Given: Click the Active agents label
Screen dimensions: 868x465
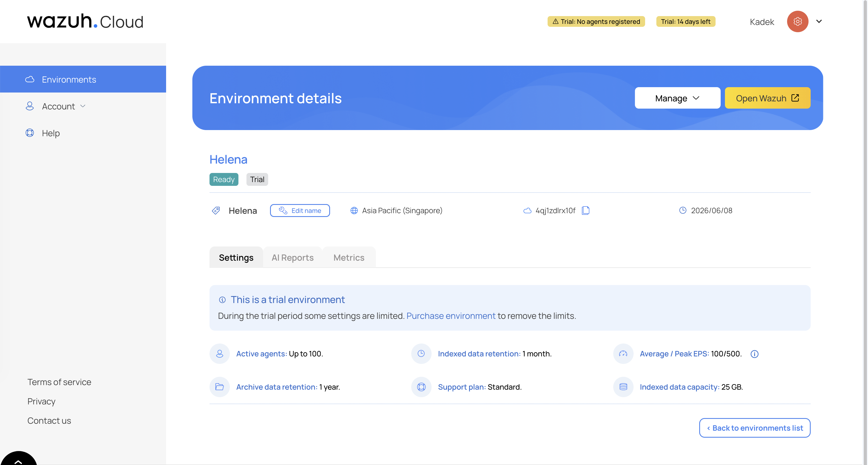Looking at the screenshot, I should click(x=261, y=353).
